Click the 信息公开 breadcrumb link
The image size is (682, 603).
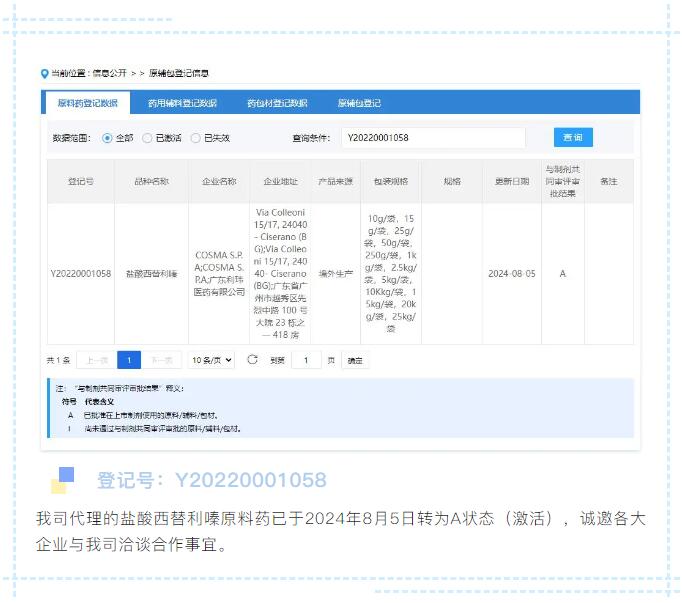(110, 73)
